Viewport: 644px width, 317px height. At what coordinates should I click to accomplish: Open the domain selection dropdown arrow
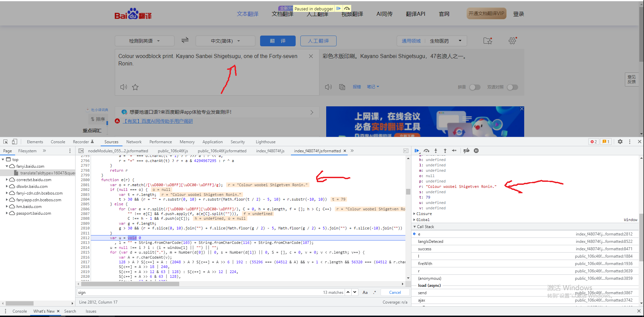[x=460, y=41]
